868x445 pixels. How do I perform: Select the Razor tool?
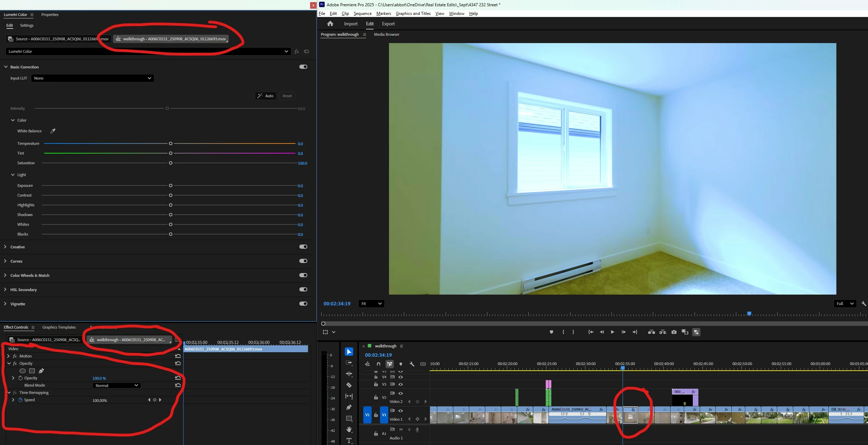[x=349, y=385]
